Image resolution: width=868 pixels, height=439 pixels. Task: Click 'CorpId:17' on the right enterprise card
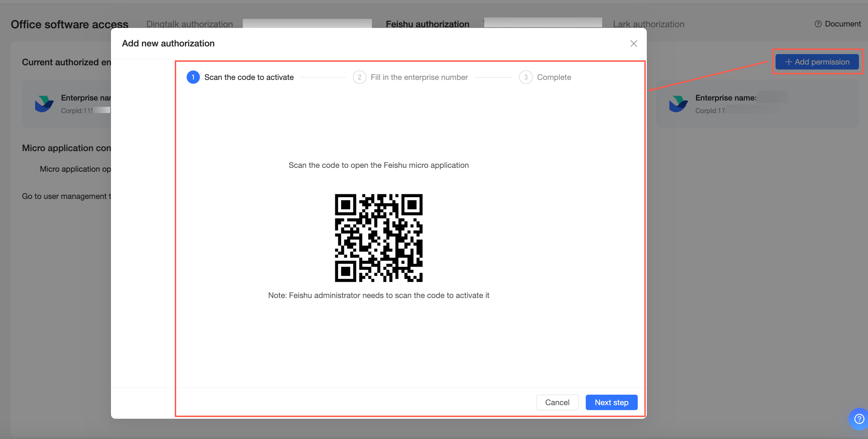pos(710,111)
